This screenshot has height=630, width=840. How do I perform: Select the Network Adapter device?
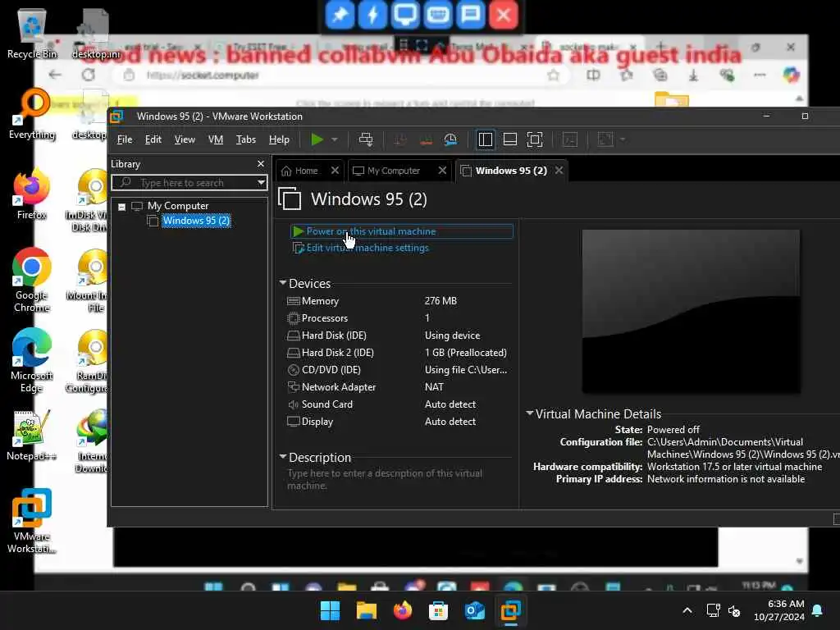click(x=398, y=387)
